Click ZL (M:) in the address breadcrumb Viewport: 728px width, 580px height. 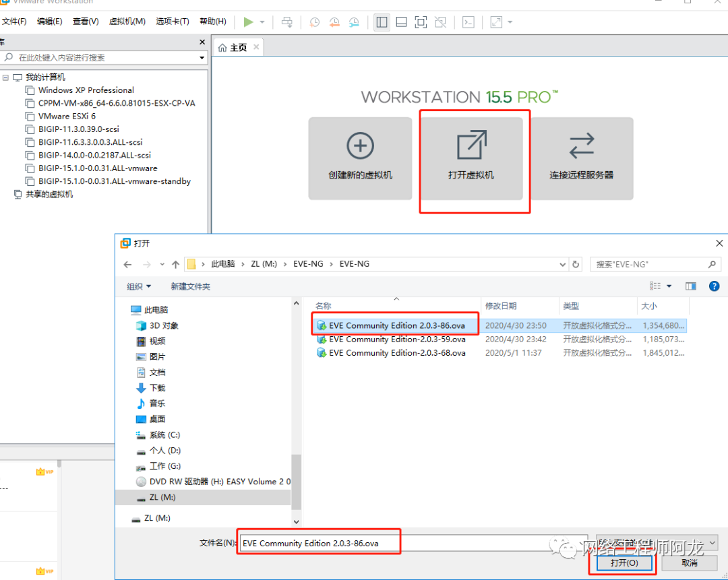click(264, 264)
